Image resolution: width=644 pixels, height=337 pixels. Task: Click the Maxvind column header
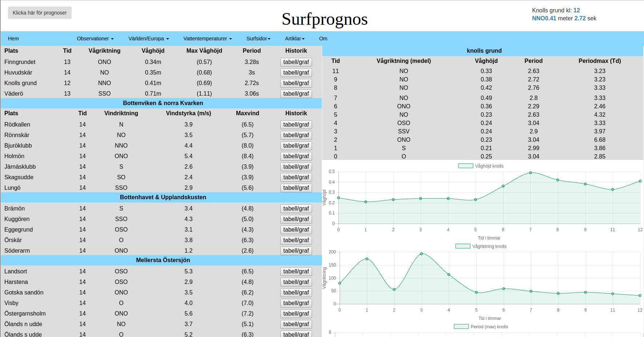pos(248,113)
